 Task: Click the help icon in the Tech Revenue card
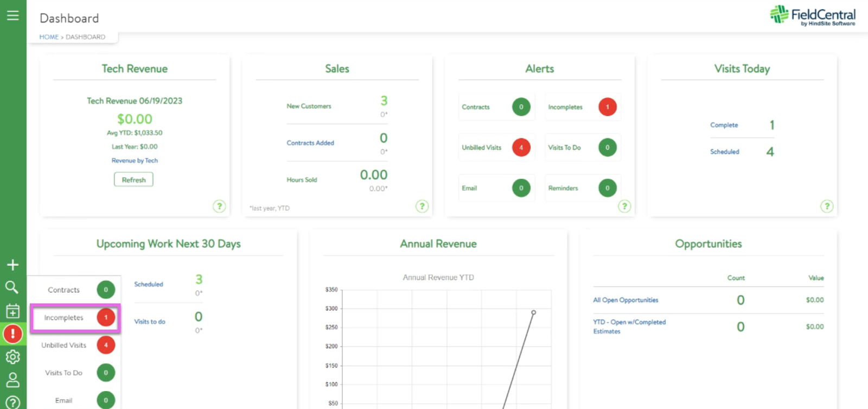[x=219, y=206]
